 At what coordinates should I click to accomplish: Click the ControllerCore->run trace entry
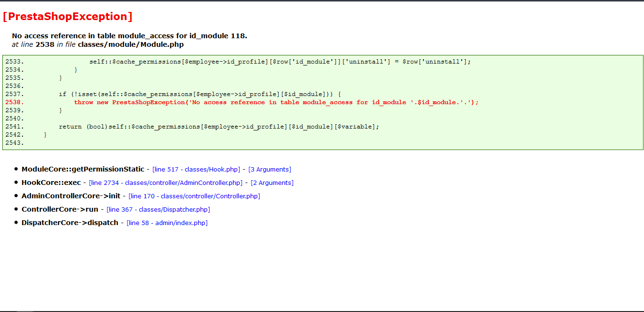coord(60,209)
